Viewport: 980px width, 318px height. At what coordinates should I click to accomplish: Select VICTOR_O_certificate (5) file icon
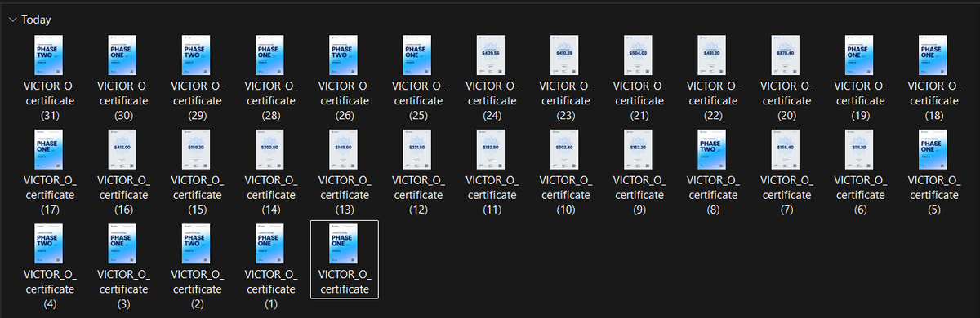pos(933,149)
